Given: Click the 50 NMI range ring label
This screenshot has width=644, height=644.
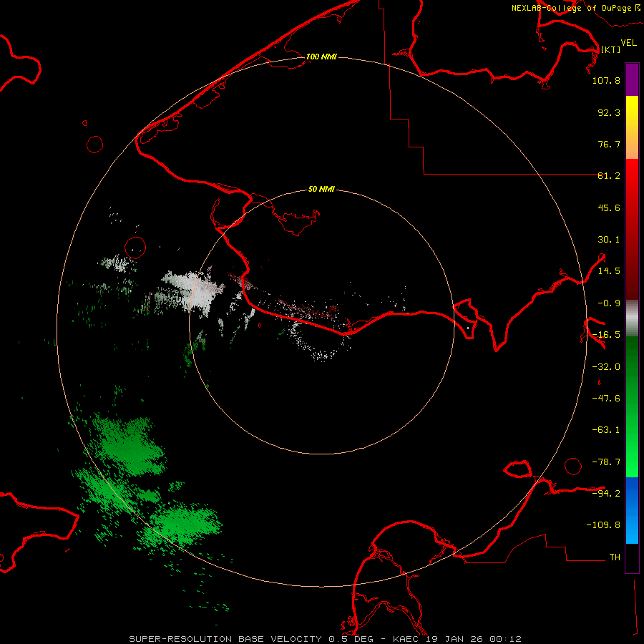Looking at the screenshot, I should pyautogui.click(x=321, y=189).
